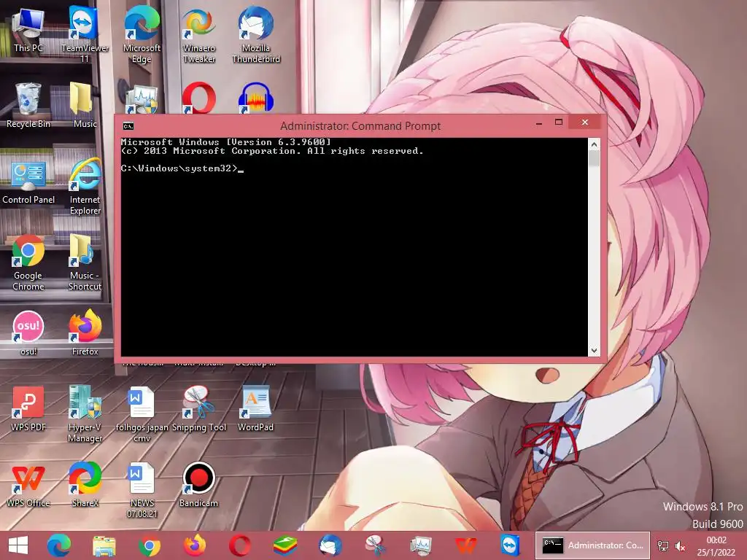Image resolution: width=747 pixels, height=560 pixels.
Task: Click the Command Prompt scrollbar up arrow
Action: [594, 144]
